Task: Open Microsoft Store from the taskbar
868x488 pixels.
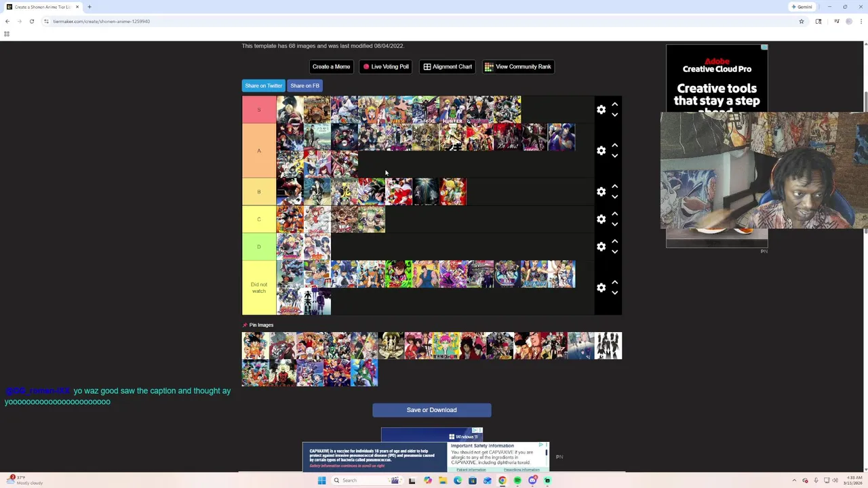Action: tap(473, 481)
